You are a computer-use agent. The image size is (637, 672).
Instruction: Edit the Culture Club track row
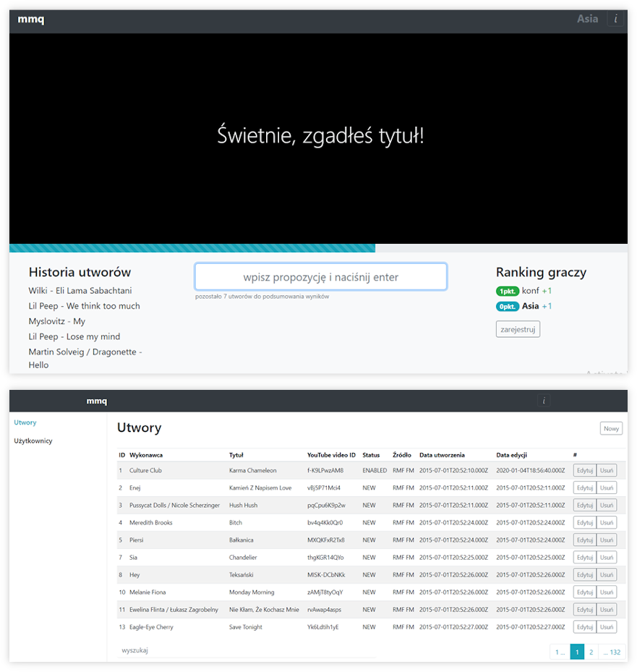click(x=584, y=471)
